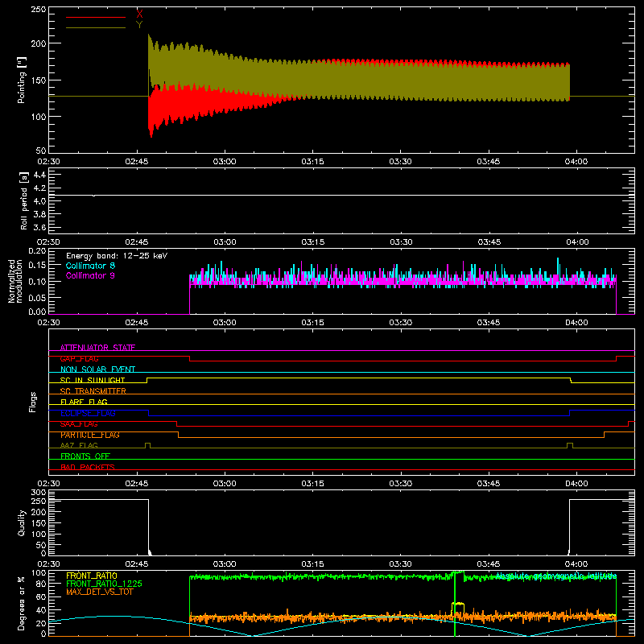The height and width of the screenshot is (644, 644).
Task: Click the 0.10 modulation axis tick
Action: 37,281
